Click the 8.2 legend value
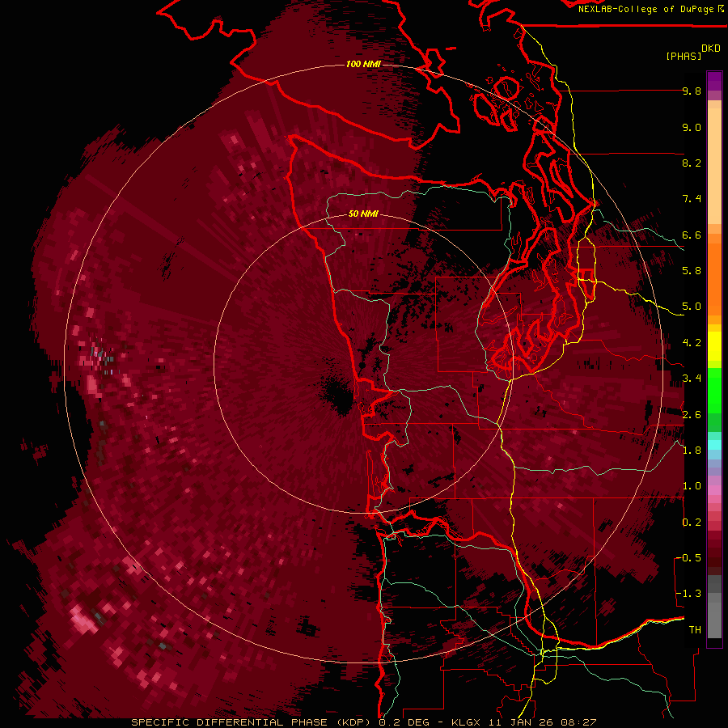This screenshot has width=728, height=728. pyautogui.click(x=692, y=163)
